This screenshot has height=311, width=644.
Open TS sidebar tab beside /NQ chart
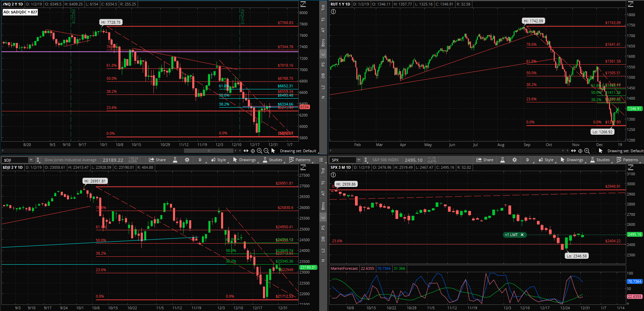323,20
